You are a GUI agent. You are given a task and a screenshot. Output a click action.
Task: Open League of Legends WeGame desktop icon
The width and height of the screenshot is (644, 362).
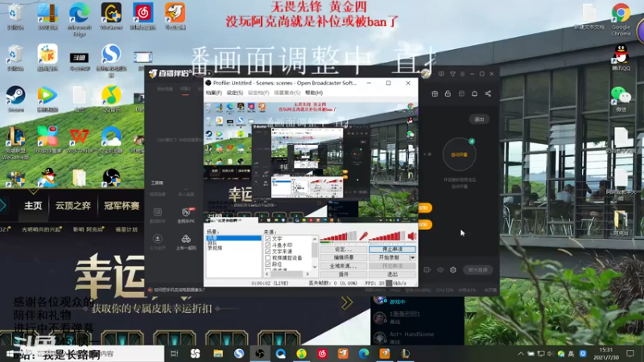click(15, 142)
